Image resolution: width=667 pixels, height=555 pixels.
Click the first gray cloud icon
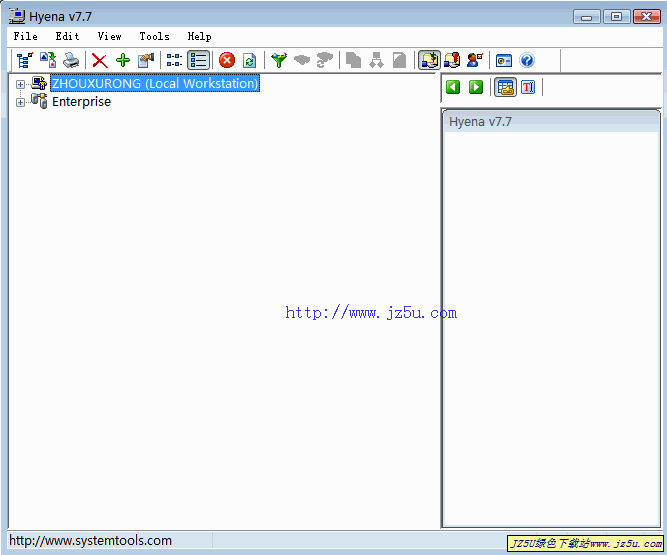[x=302, y=60]
